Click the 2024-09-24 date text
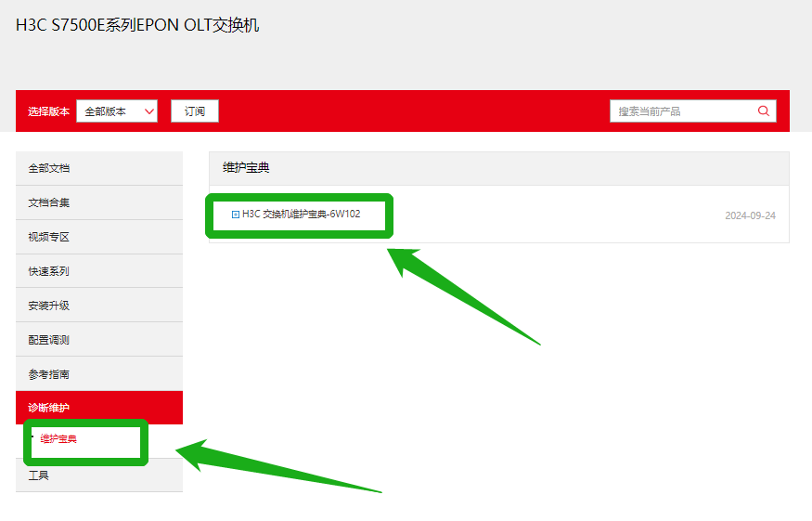Image resolution: width=812 pixels, height=521 pixels. tap(750, 215)
